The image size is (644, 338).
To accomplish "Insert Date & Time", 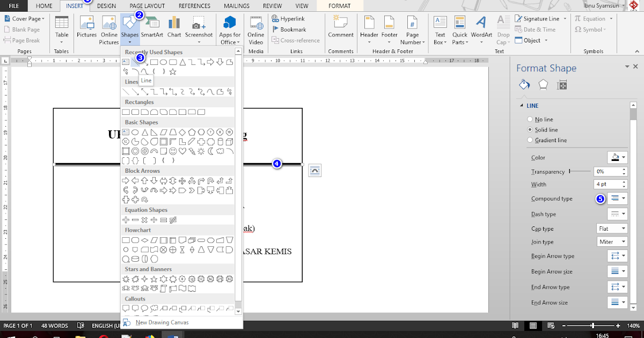I will [536, 30].
